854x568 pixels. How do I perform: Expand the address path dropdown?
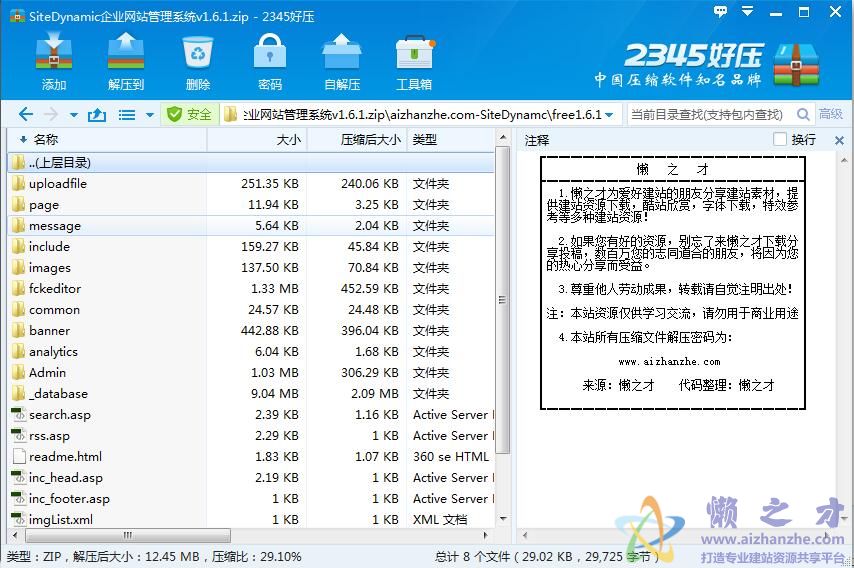coord(609,115)
